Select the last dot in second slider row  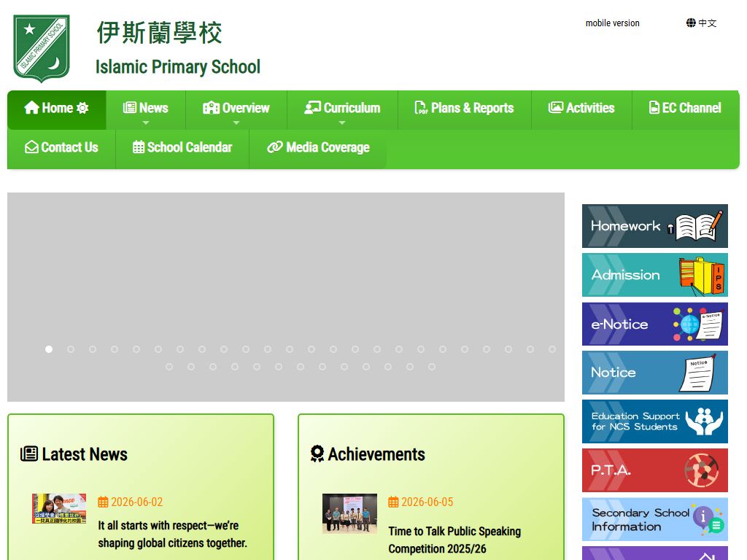pos(432,367)
